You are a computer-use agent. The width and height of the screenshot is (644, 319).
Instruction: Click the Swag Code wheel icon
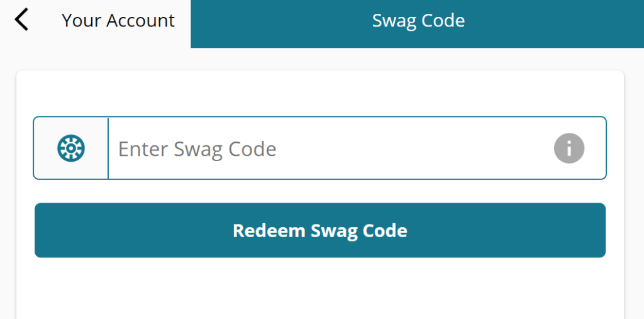tap(71, 148)
